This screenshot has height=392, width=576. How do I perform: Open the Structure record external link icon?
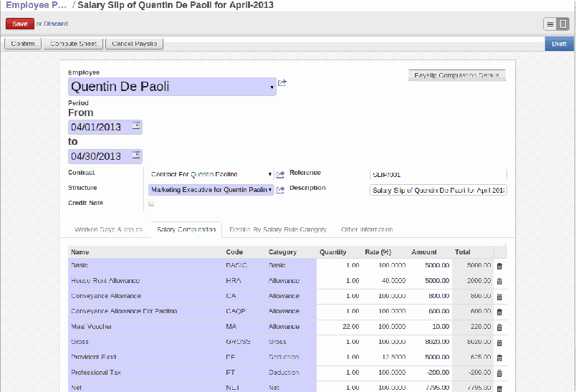pyautogui.click(x=280, y=190)
